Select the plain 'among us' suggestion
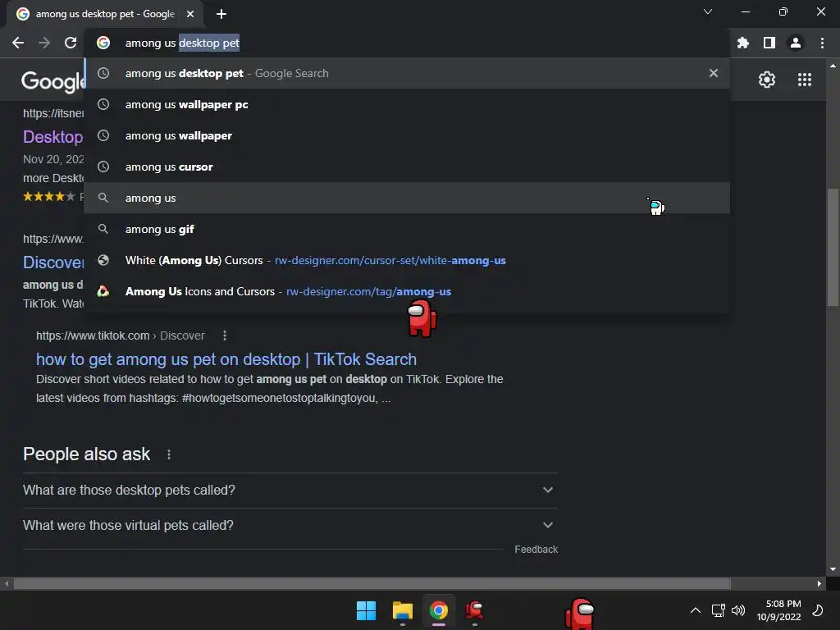This screenshot has height=630, width=840. point(407,198)
